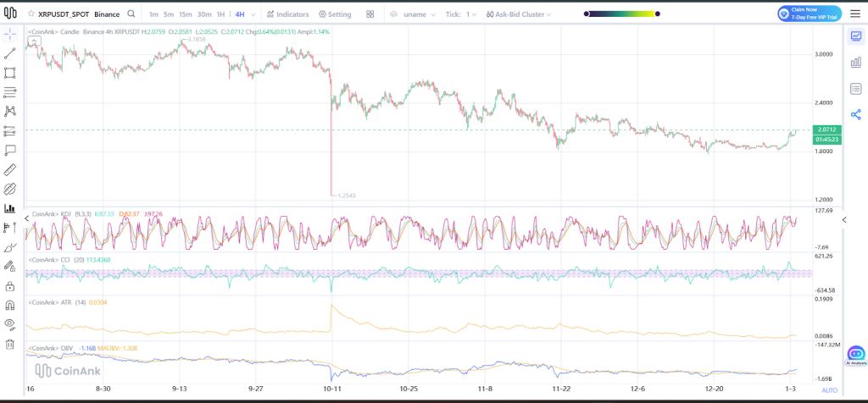Open chart Setting

click(335, 14)
